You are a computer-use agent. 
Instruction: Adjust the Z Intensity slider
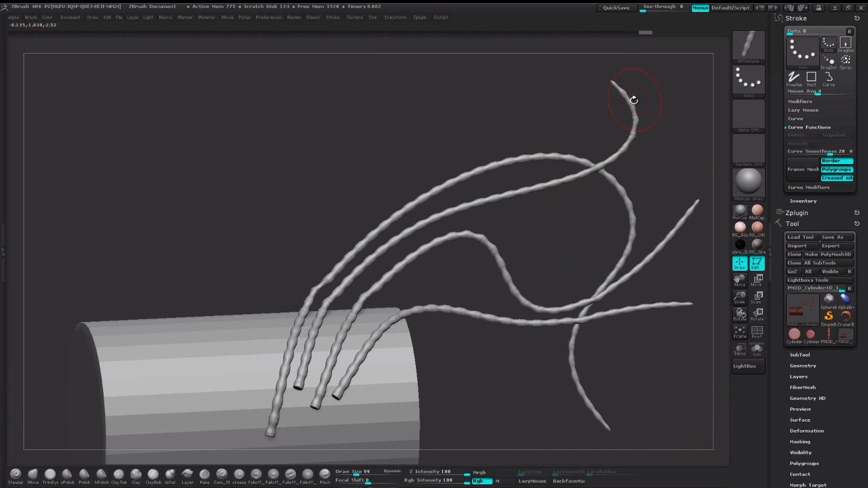click(x=438, y=472)
